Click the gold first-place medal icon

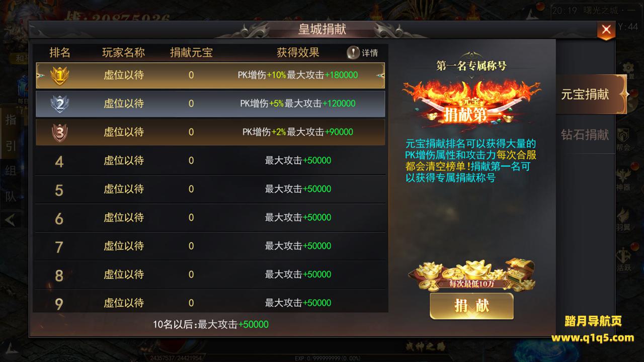[x=59, y=75]
